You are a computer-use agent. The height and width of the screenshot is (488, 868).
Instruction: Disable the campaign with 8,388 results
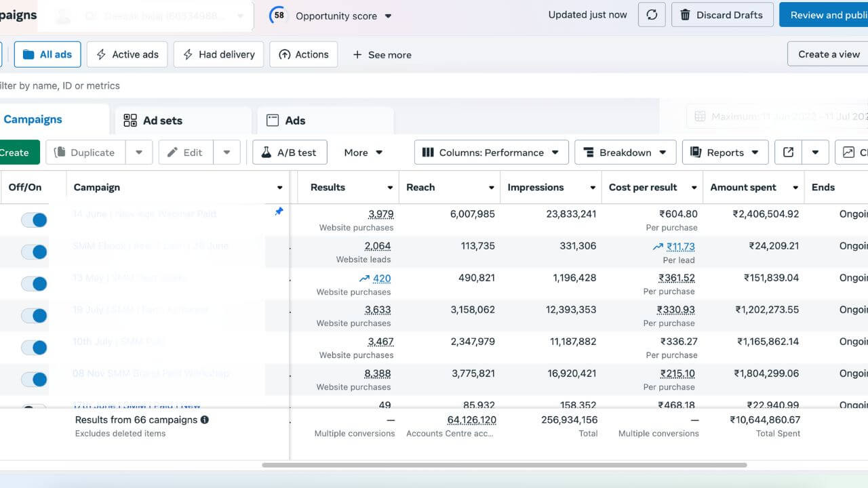tap(34, 380)
